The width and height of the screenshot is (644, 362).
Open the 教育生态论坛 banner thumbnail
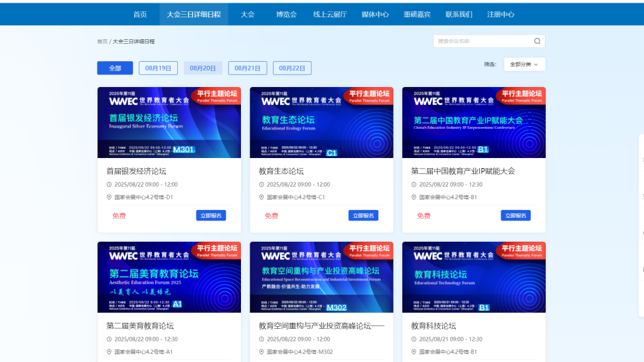tap(321, 122)
